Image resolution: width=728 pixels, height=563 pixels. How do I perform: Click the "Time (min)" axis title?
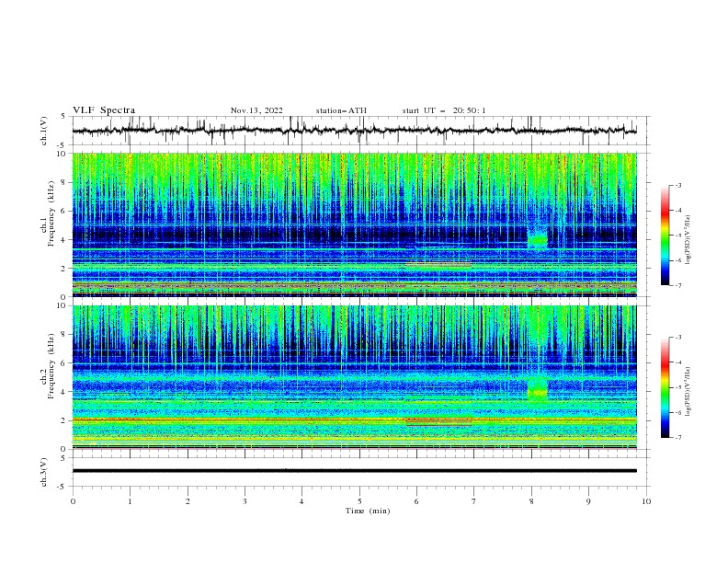(368, 511)
